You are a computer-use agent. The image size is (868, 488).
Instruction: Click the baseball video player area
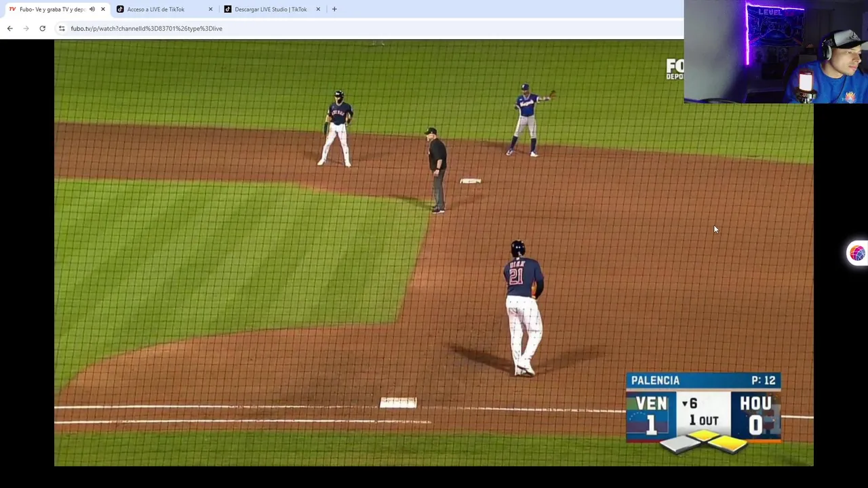point(434,253)
